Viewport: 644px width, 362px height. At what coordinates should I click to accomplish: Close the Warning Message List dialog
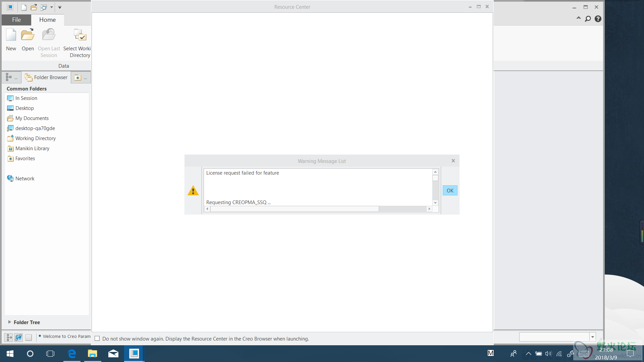click(453, 161)
